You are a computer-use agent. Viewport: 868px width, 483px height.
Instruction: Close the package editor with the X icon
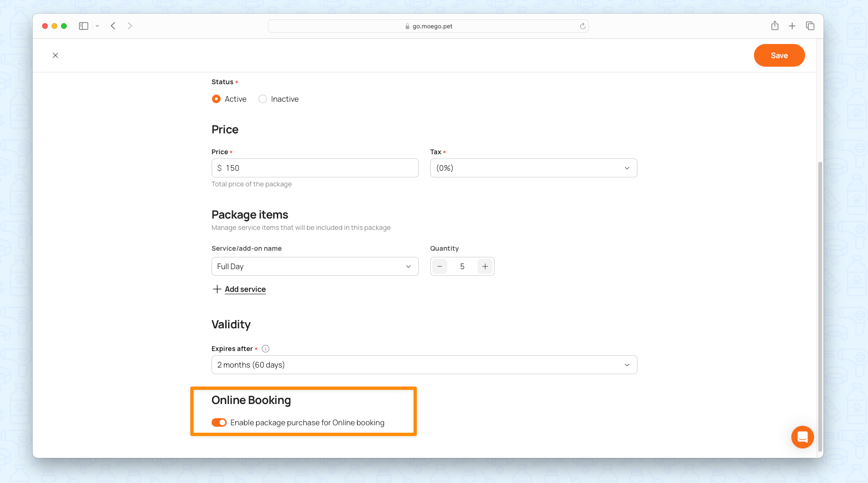pos(55,55)
